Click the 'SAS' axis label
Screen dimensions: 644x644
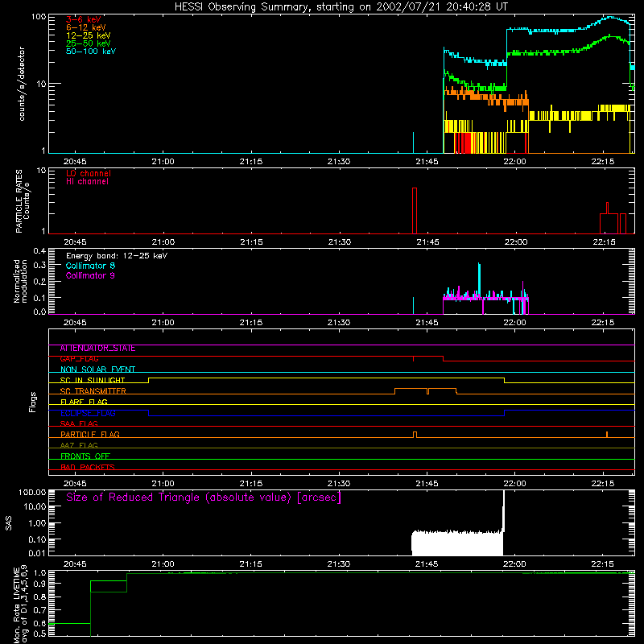click(x=9, y=524)
